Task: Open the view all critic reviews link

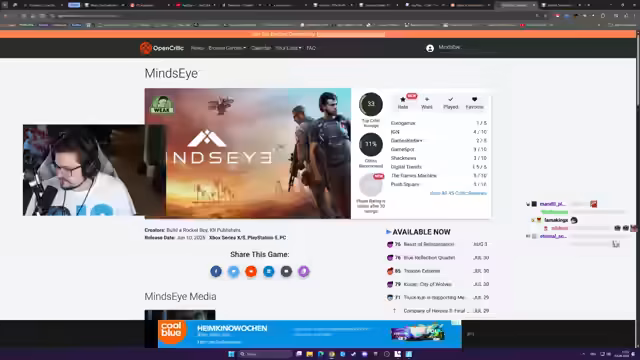Action: click(x=458, y=193)
